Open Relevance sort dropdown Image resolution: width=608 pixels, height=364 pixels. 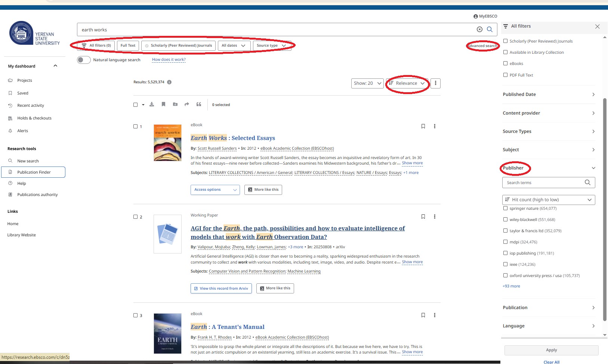pos(407,83)
